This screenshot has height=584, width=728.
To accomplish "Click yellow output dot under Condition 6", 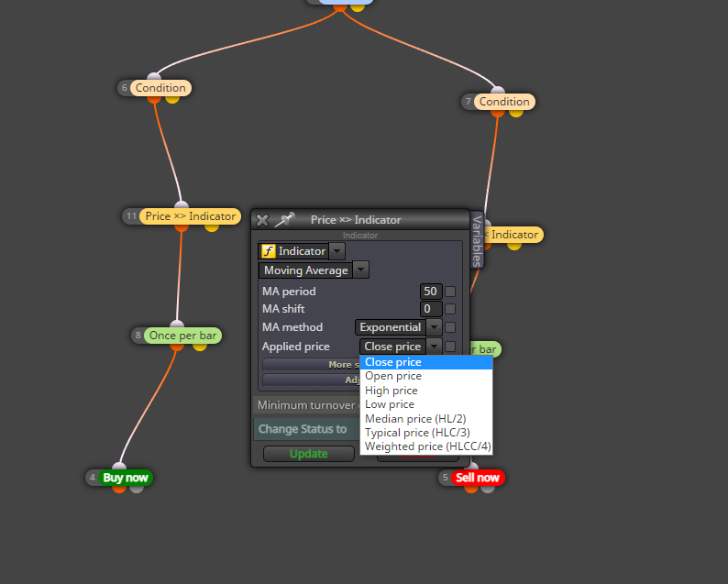I will (172, 99).
